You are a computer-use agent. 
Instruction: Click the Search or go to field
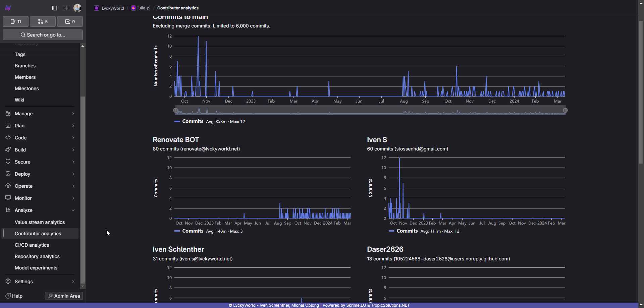(x=43, y=35)
